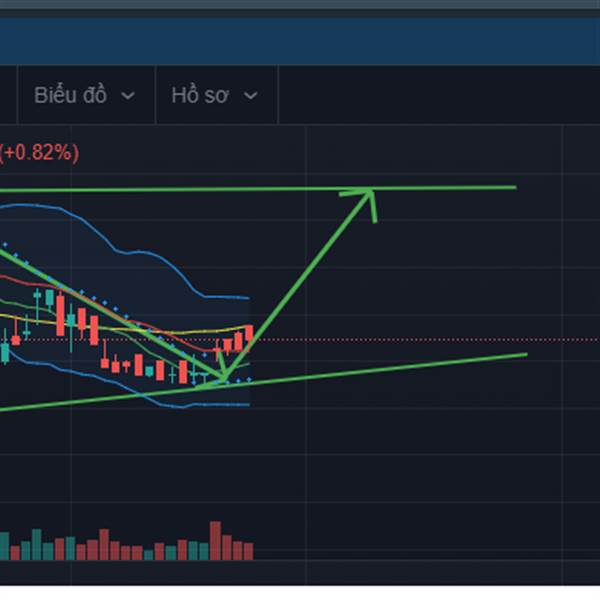Open the Hồ sơ dropdown menu
Viewport: 600px width, 600px height.
(216, 95)
